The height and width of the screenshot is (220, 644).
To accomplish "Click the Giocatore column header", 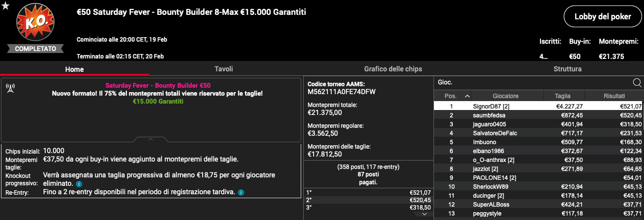I will 505,96.
